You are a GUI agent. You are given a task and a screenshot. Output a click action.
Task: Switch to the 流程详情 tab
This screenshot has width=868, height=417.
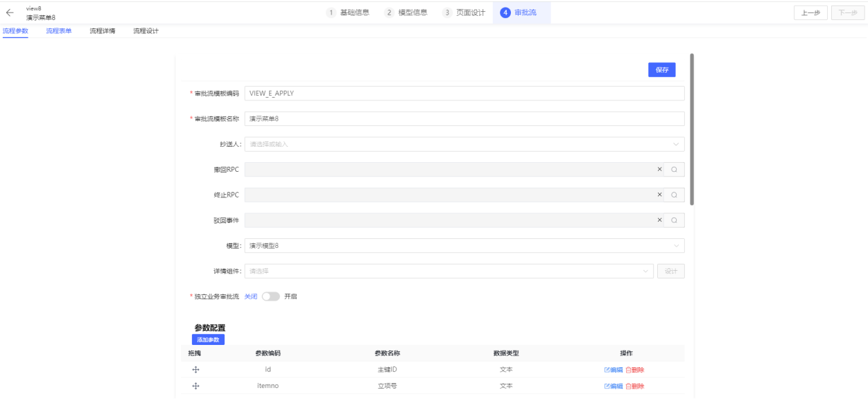[x=103, y=31]
